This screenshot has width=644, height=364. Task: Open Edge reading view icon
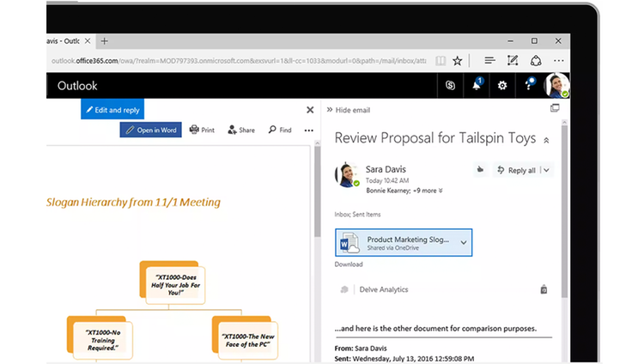point(440,61)
